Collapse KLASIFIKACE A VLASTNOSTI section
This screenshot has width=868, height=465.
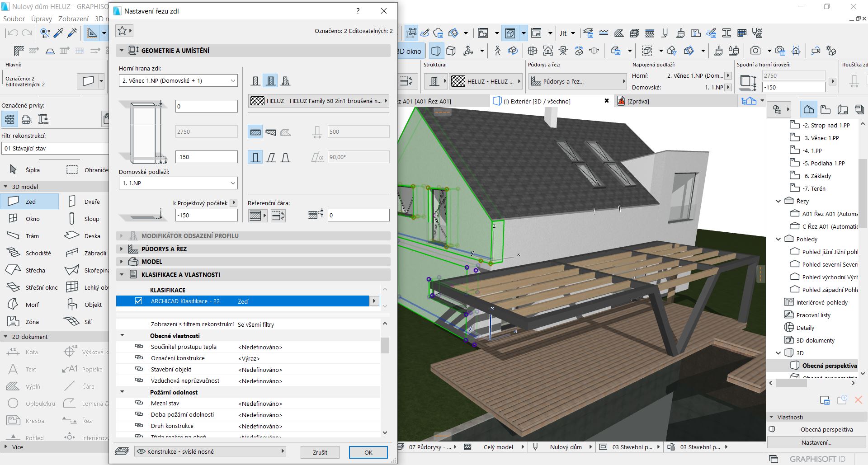122,274
